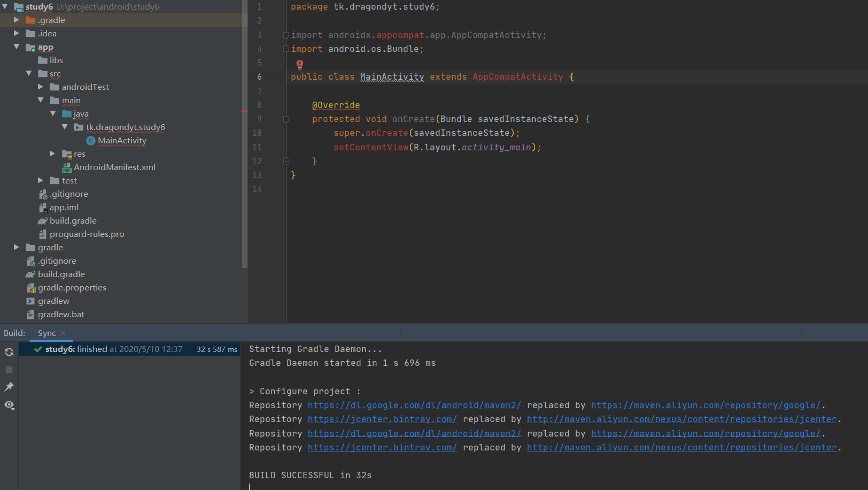Click the red error stripe mark beside editor
This screenshot has height=490, width=868.
[243, 111]
